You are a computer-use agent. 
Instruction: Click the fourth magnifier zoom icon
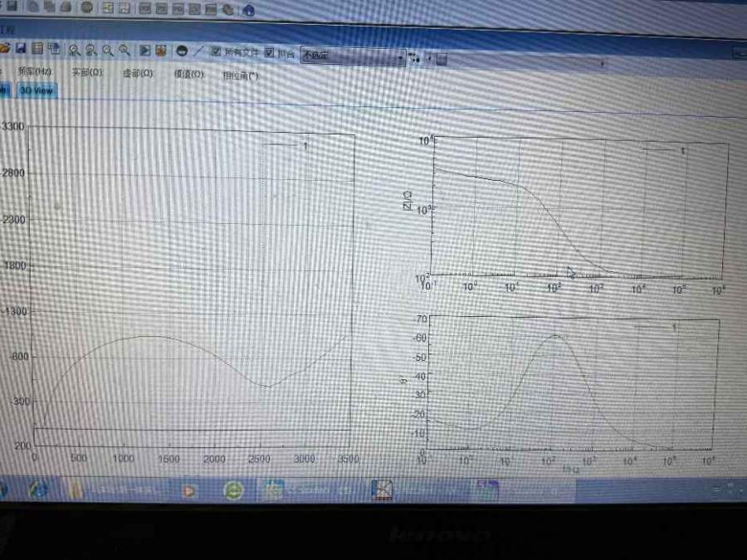click(x=124, y=50)
